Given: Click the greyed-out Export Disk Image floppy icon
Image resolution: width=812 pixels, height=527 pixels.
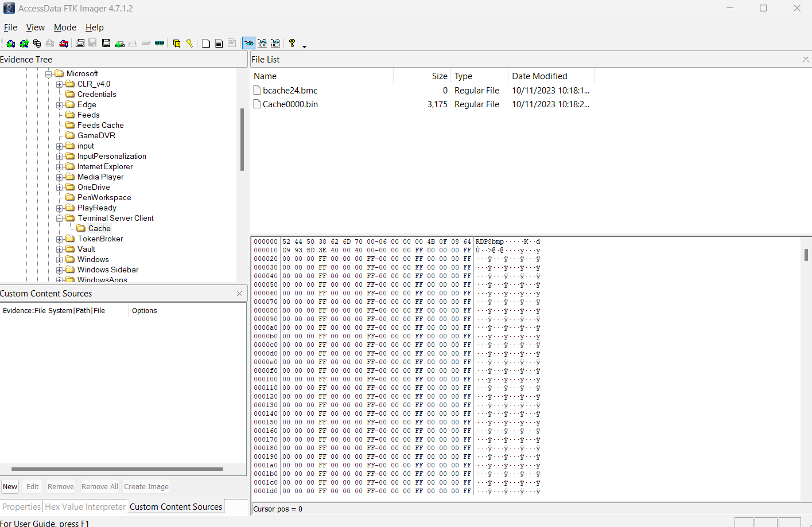Looking at the screenshot, I should [92, 43].
